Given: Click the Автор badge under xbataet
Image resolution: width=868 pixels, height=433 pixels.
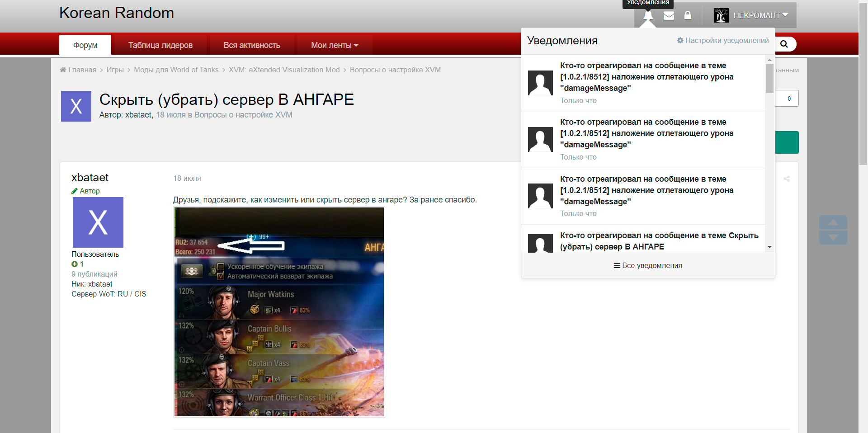Looking at the screenshot, I should click(86, 191).
